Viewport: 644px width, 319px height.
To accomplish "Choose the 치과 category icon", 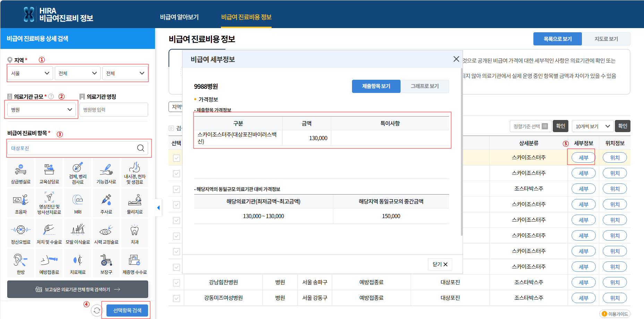I will pyautogui.click(x=135, y=234).
